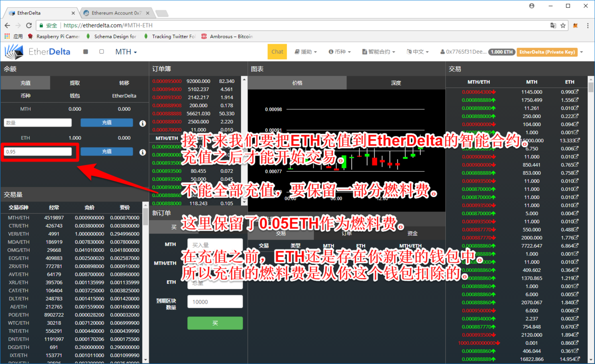This screenshot has height=364, width=595.
Task: Click the order book scrollbar up arrow
Action: pyautogui.click(x=244, y=80)
